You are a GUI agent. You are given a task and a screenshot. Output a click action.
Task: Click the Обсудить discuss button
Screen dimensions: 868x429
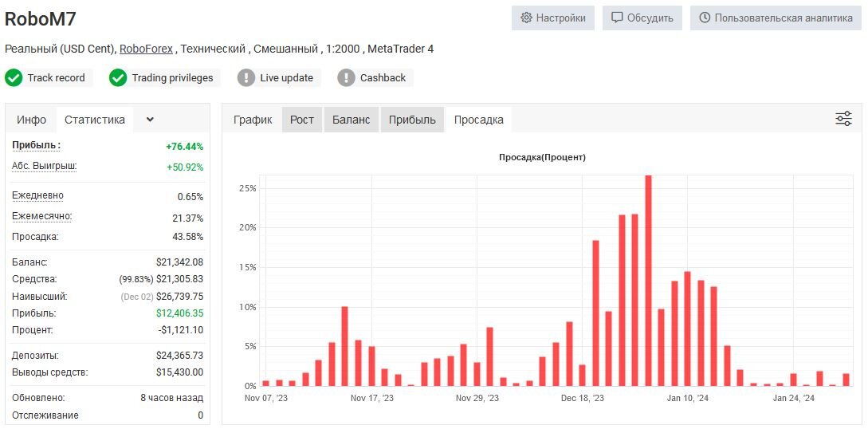(642, 18)
